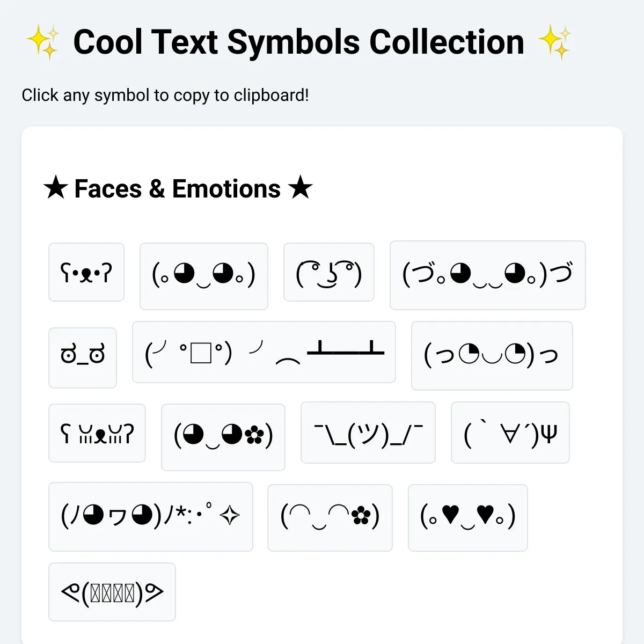This screenshot has height=644, width=644.
Task: Copy the ಠ_ಠ disapproval face
Action: point(83,358)
